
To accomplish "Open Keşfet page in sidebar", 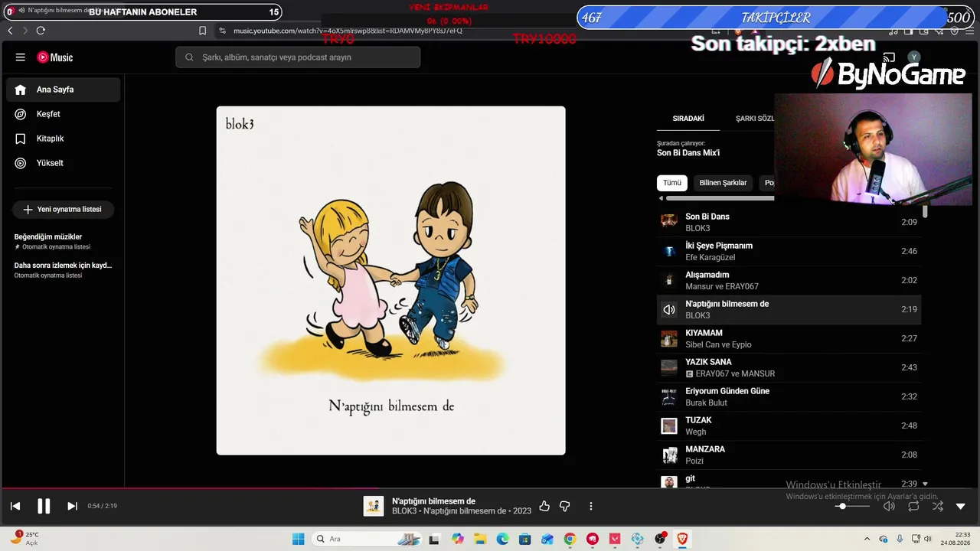I will coord(64,114).
